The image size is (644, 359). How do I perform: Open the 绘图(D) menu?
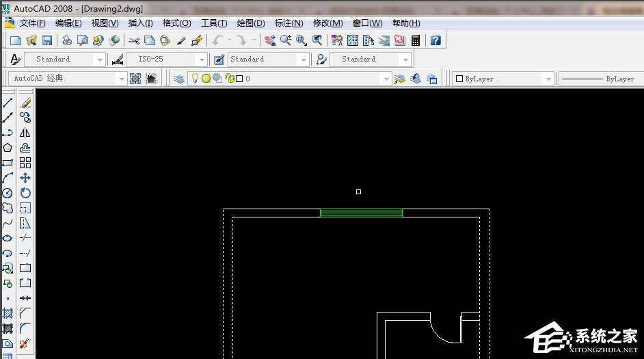click(250, 23)
